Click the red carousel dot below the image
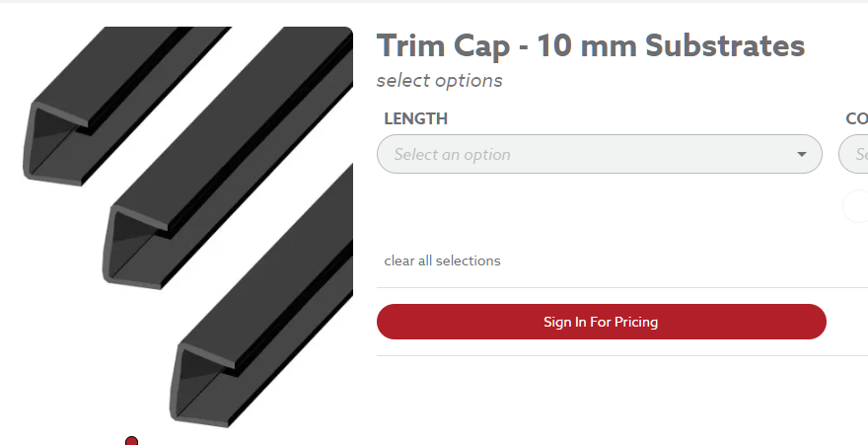Viewport: 868px width, 445px height. coord(131,441)
